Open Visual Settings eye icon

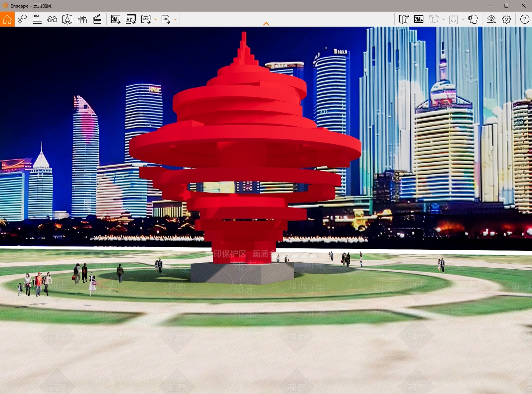491,19
